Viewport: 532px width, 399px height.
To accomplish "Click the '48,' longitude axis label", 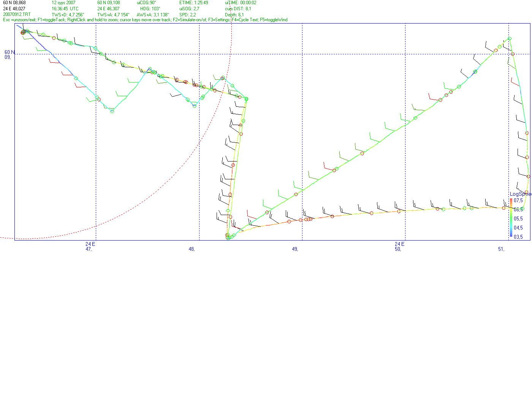I will 192,249.
